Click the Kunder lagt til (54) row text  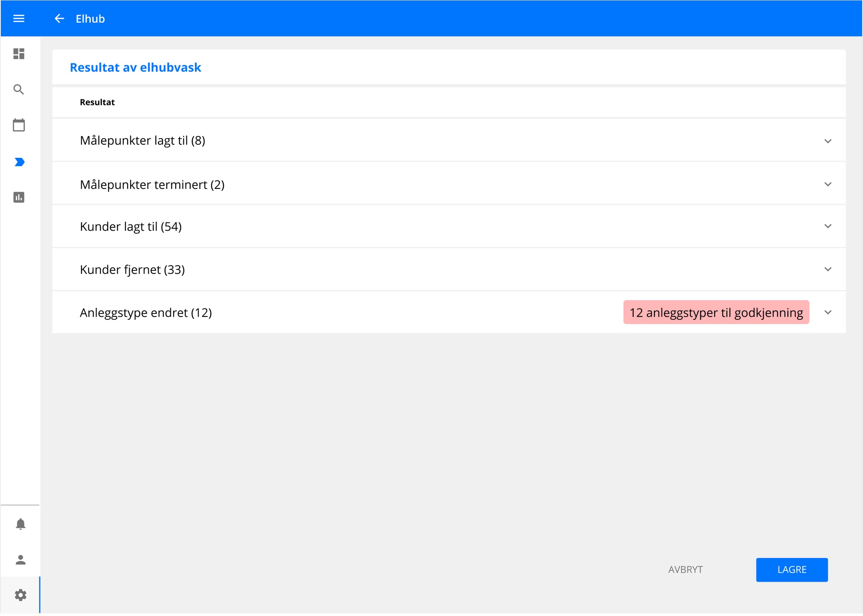[x=131, y=227]
